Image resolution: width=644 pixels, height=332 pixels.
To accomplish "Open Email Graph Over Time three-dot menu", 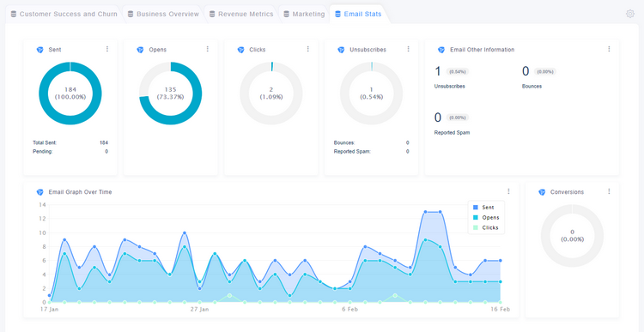I will click(x=508, y=191).
